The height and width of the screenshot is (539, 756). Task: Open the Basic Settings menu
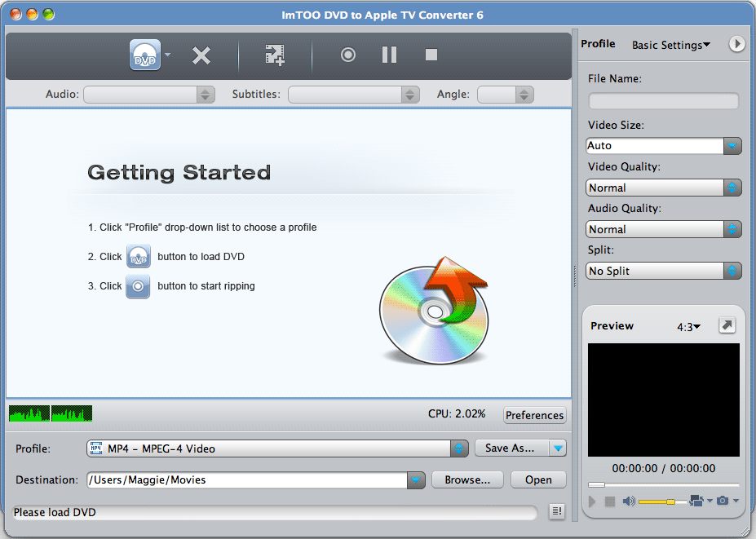(670, 45)
